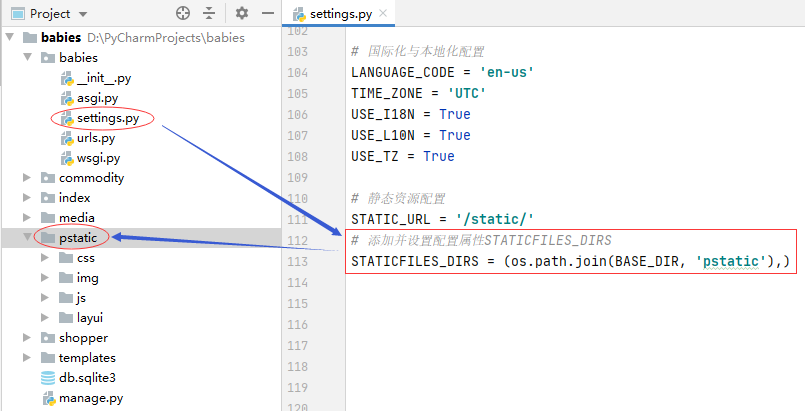Click line number 111 in gutter
The height and width of the screenshot is (411, 805).
click(x=298, y=220)
